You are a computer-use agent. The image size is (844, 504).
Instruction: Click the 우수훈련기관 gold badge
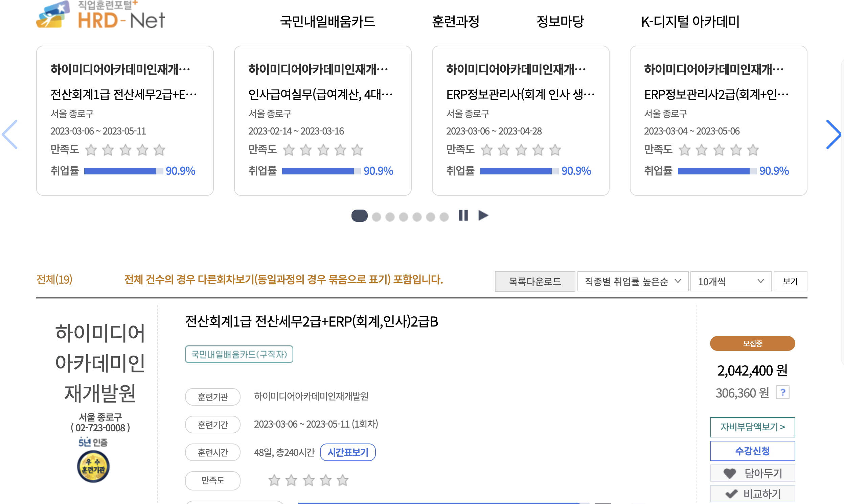[x=93, y=466]
